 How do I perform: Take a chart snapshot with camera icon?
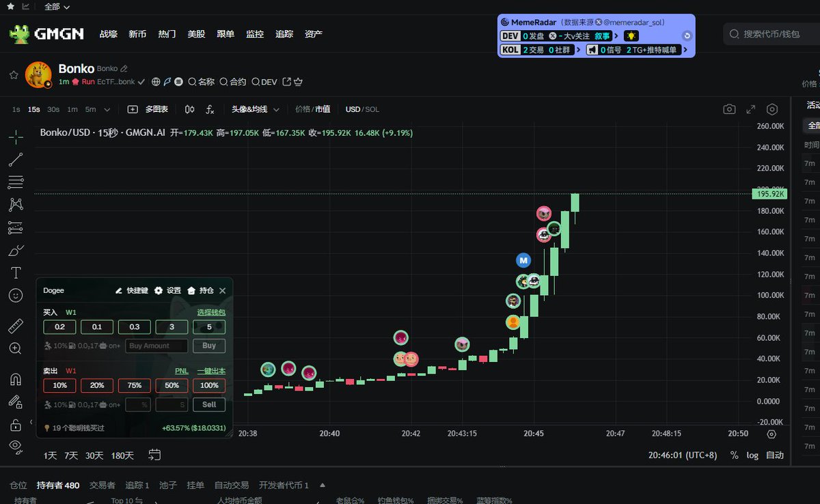point(730,109)
